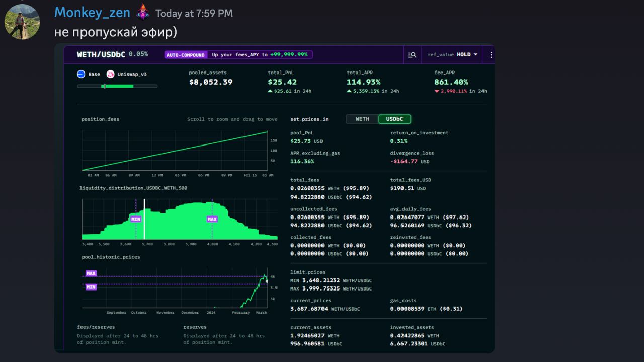This screenshot has height=362, width=644.
Task: Click the total_APR value 114.93%
Action: [x=364, y=82]
